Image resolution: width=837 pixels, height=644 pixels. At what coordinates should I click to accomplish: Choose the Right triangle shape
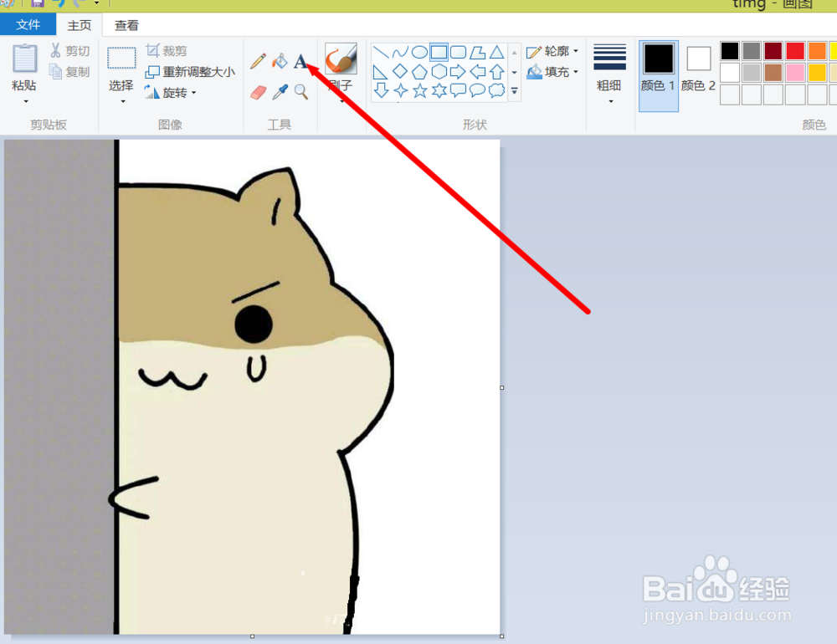pos(381,71)
